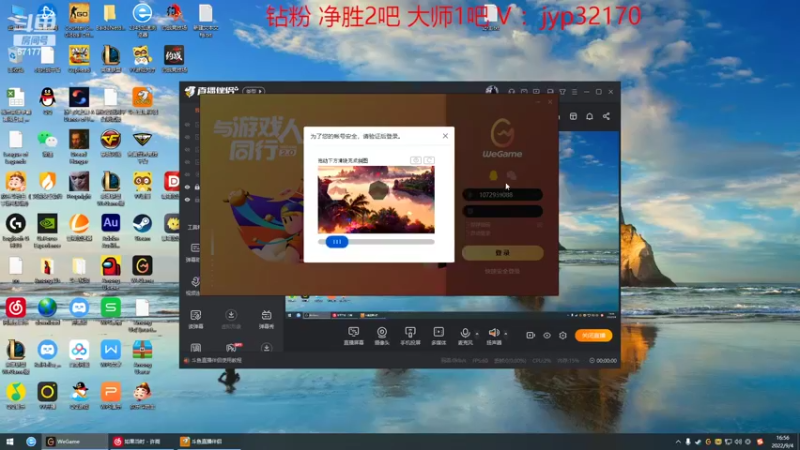This screenshot has height=450, width=800.
Task: Mute the speaker
Action: [x=494, y=336]
